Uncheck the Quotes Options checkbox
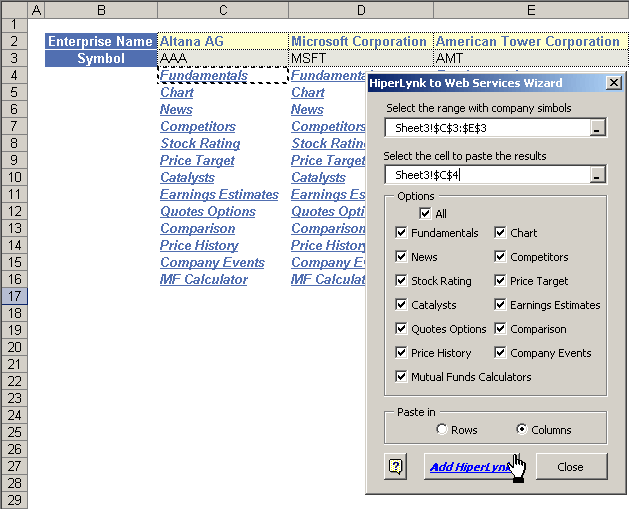The image size is (629, 509). pos(401,329)
